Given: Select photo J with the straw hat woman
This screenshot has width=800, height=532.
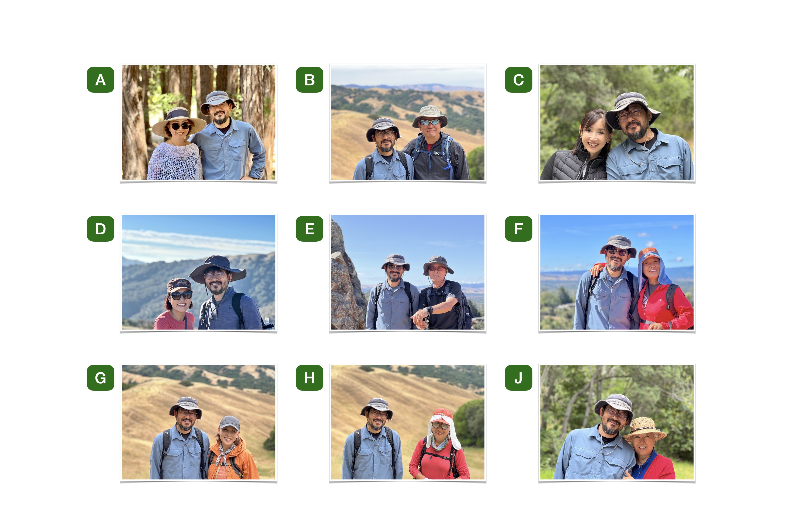Looking at the screenshot, I should (x=617, y=422).
